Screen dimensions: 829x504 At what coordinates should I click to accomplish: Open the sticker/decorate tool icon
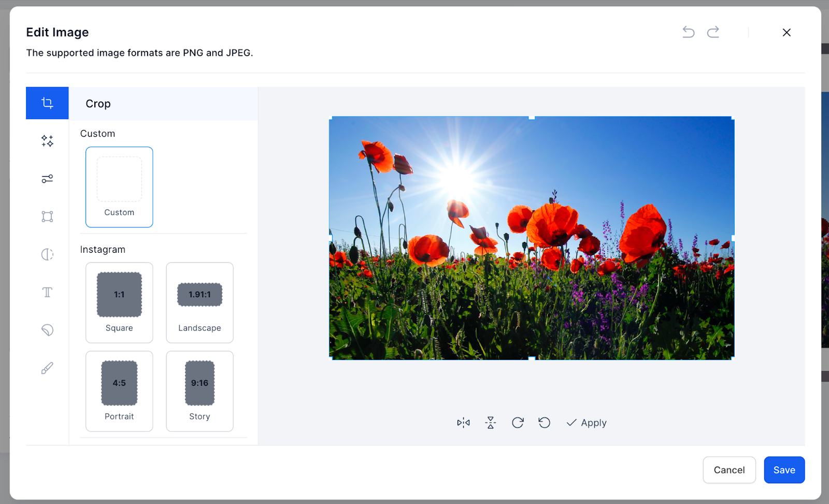click(47, 330)
